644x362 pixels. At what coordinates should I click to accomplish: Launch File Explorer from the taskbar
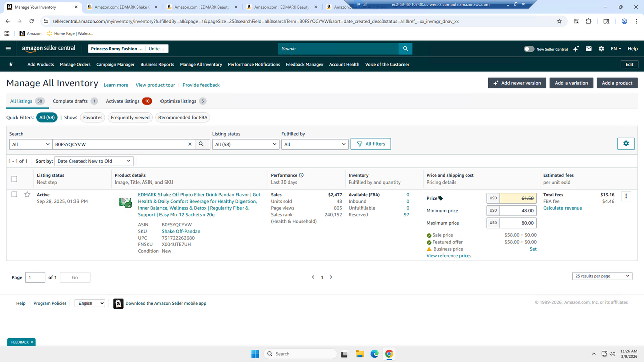(359, 354)
